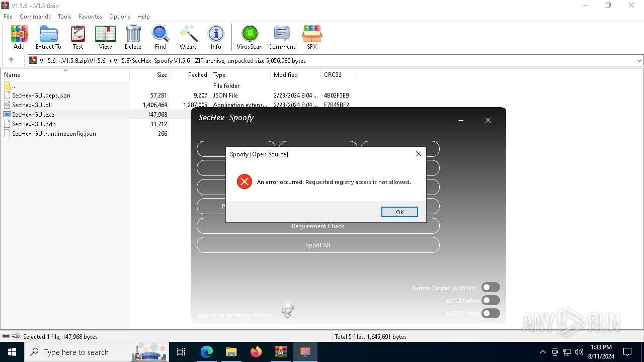The width and height of the screenshot is (644, 362).
Task: Click the red error icon in dialog
Action: [x=245, y=182]
